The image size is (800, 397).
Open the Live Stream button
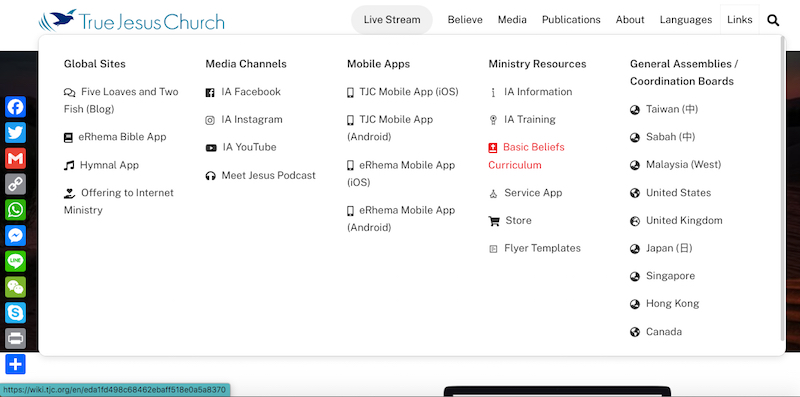coord(392,20)
